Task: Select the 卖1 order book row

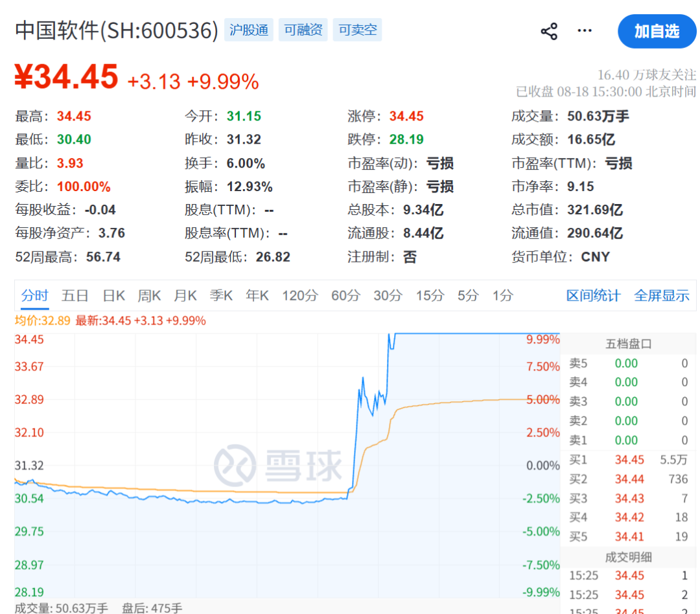Action: (628, 440)
